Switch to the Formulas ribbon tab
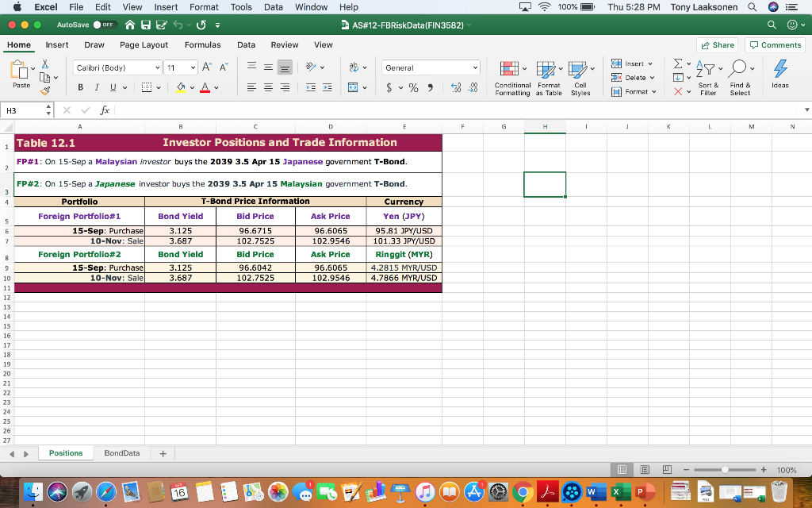The image size is (812, 508). click(x=202, y=45)
